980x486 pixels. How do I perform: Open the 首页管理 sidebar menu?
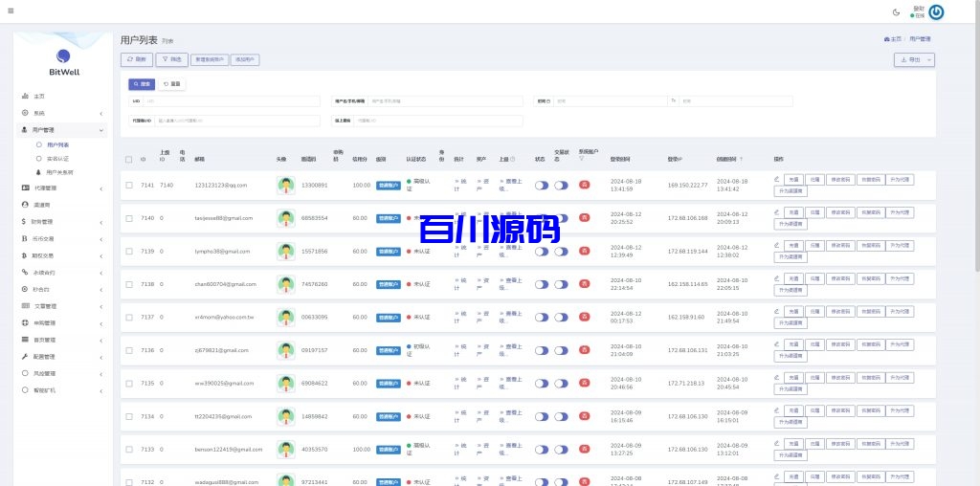(61, 340)
